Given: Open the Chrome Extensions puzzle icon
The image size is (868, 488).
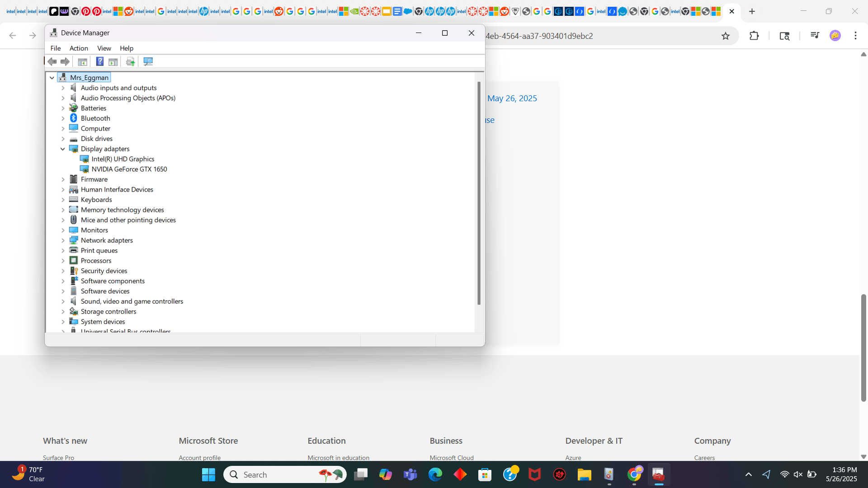Looking at the screenshot, I should [x=754, y=36].
